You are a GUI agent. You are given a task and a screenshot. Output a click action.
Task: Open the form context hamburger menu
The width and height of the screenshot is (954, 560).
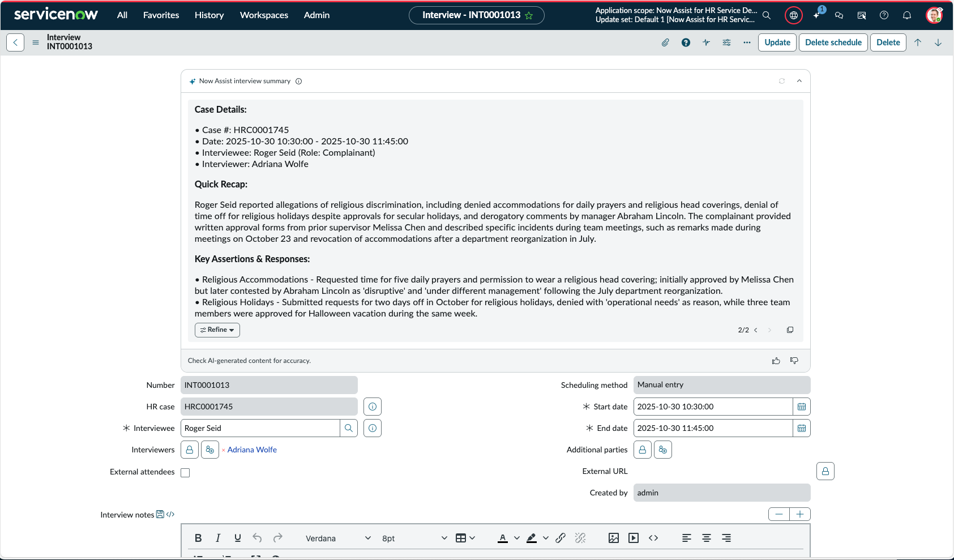coord(36,42)
